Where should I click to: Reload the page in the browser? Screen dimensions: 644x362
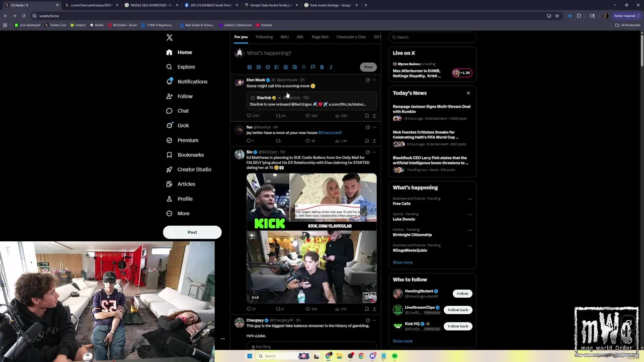(x=24, y=16)
